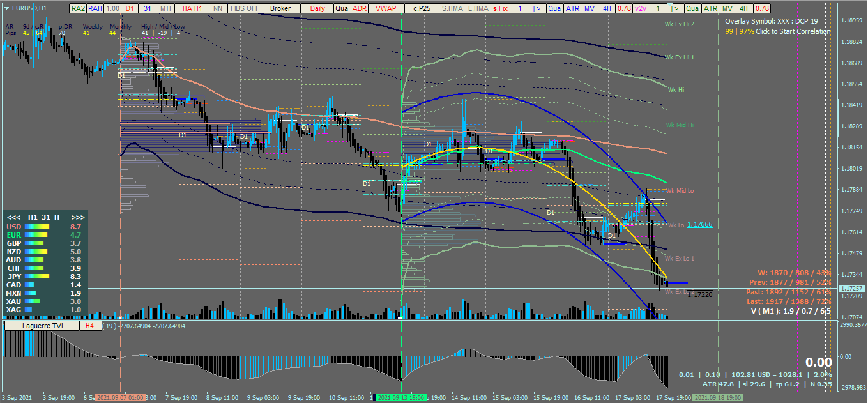Click the 2021.09.18 19:00 time marker
868x403 pixels.
click(x=718, y=397)
